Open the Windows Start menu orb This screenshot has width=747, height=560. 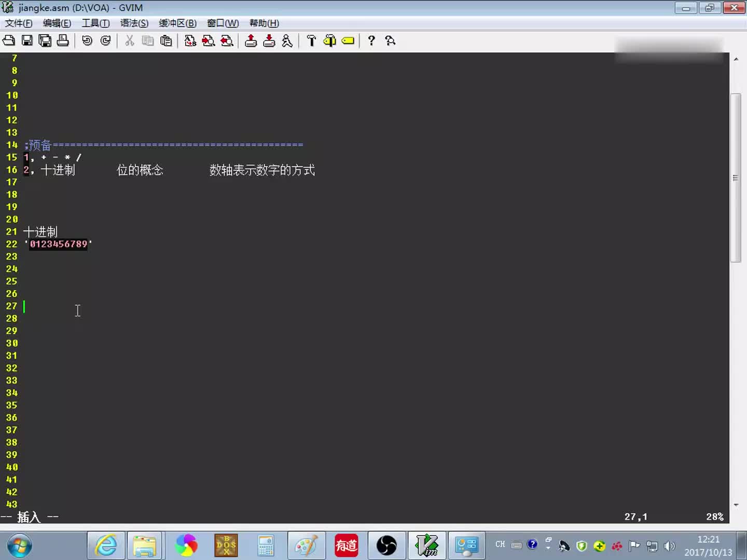point(20,546)
